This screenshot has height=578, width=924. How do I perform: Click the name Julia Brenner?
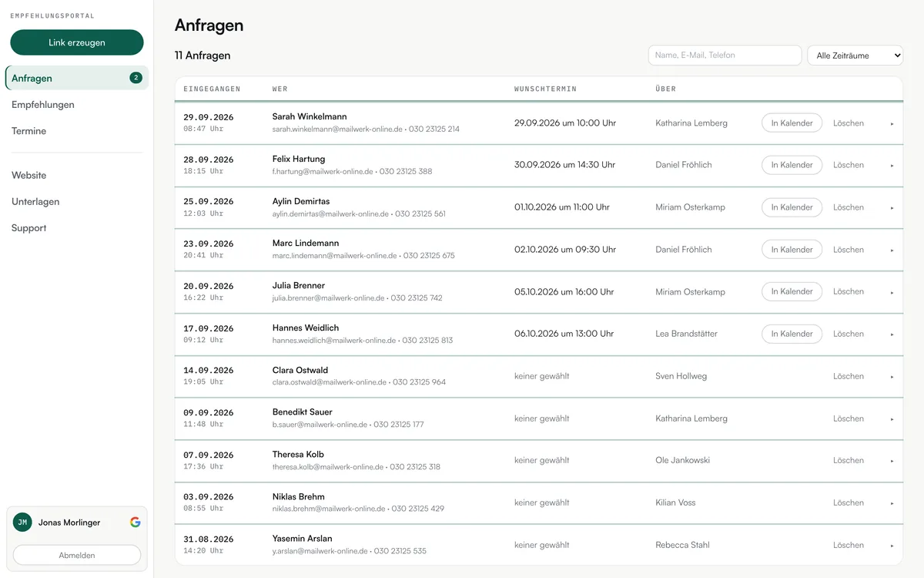[x=299, y=285]
